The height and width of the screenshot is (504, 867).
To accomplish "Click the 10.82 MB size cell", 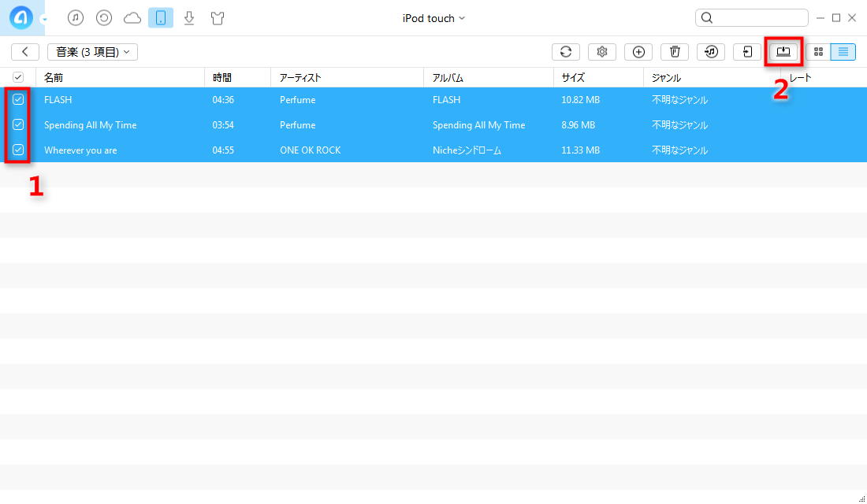I will pyautogui.click(x=581, y=100).
